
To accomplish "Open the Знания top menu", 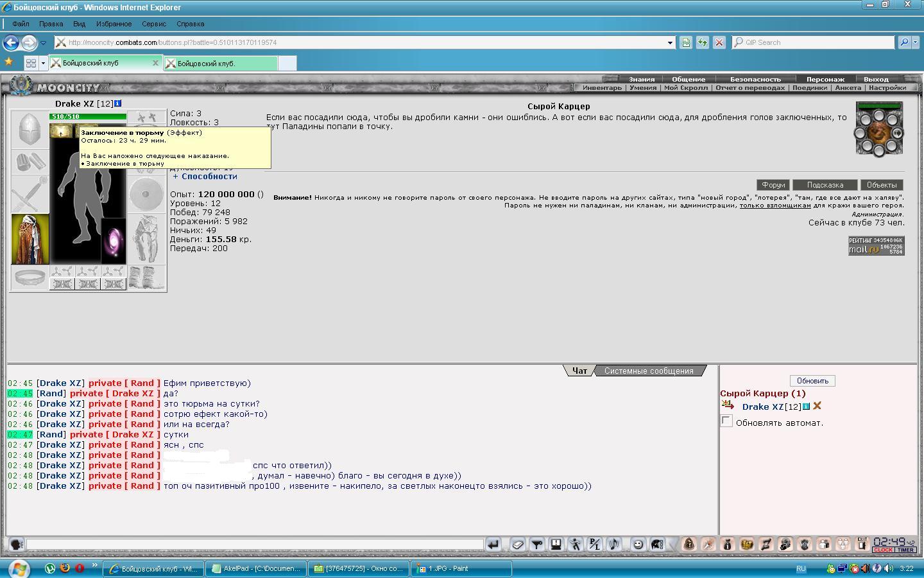I will click(x=642, y=79).
